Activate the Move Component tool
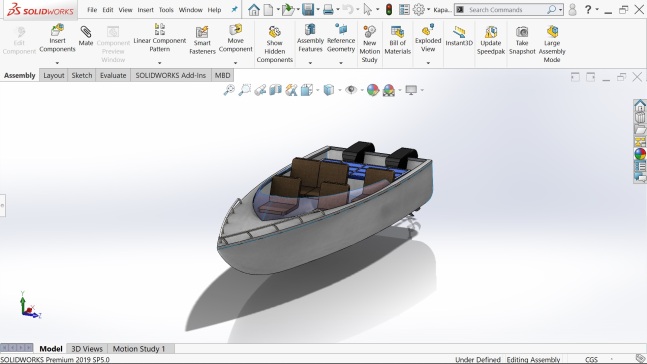Viewport: 647px width, 364px height. coord(236,30)
